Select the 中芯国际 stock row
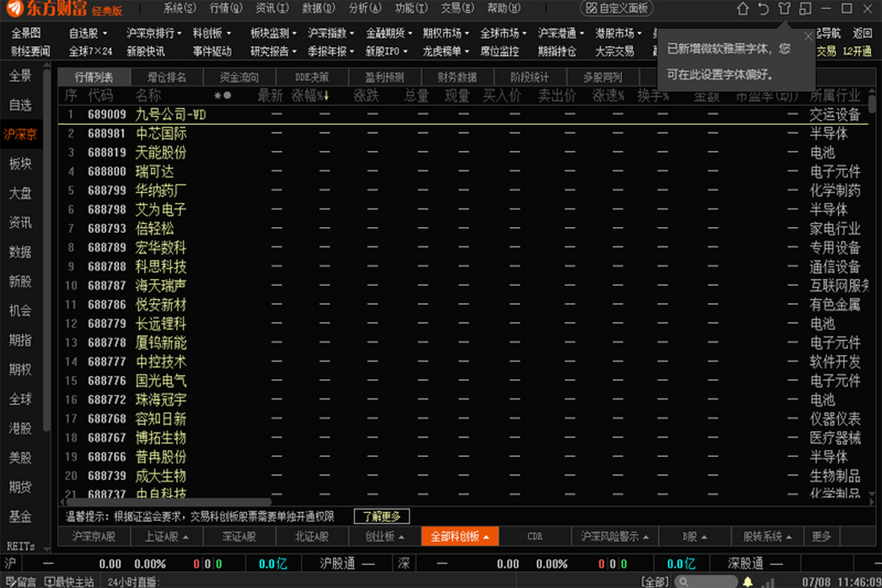Viewport: 882px width, 588px height. (161, 133)
